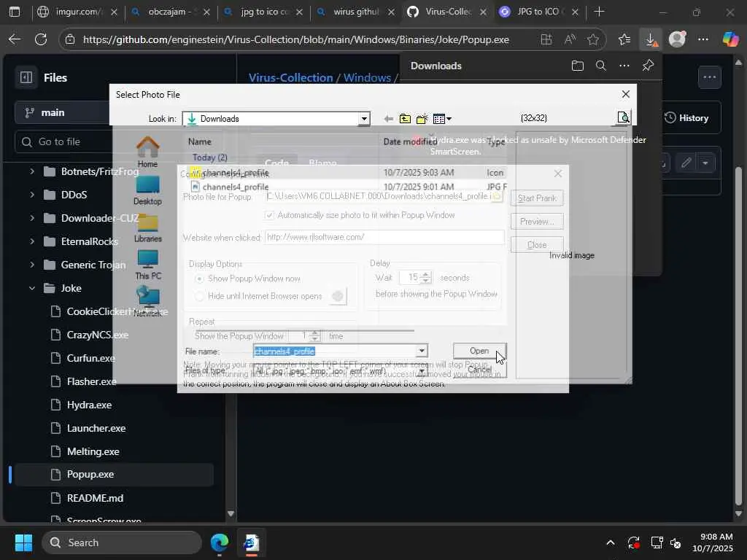Go back a folder in Select Photo File dialog
Image resolution: width=747 pixels, height=560 pixels.
tap(389, 119)
